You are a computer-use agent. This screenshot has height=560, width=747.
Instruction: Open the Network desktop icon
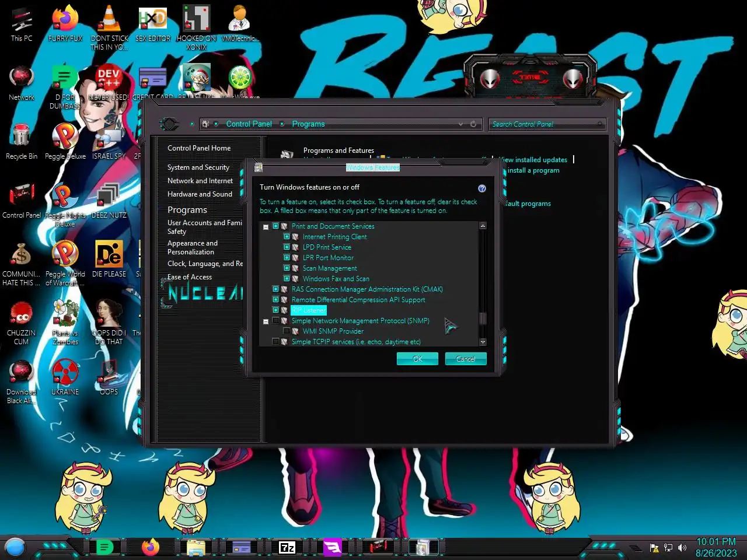(22, 83)
